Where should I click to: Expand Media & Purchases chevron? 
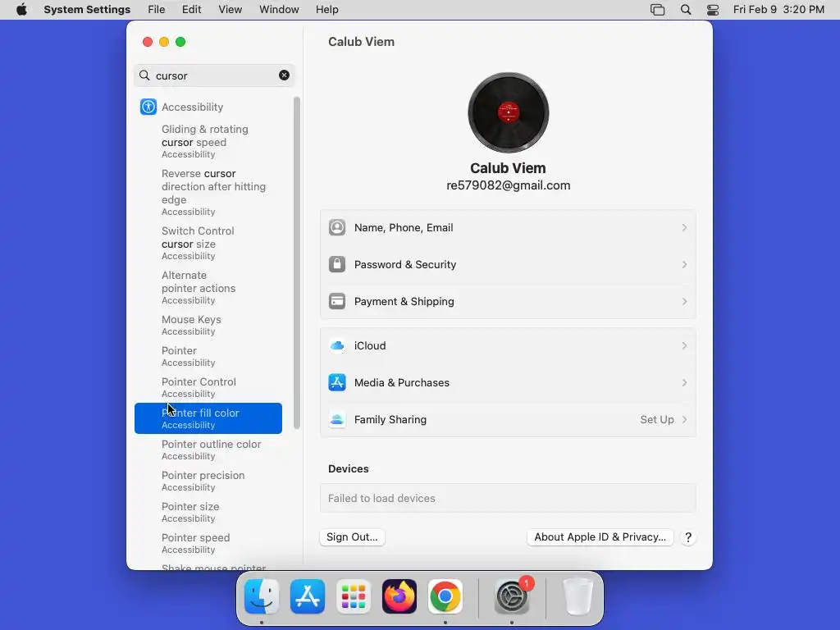(684, 382)
